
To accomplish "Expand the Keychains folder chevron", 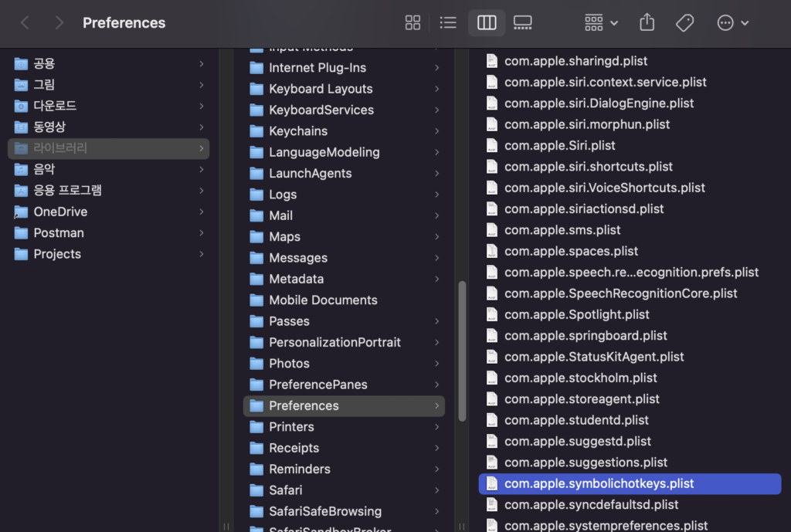I will [x=437, y=131].
